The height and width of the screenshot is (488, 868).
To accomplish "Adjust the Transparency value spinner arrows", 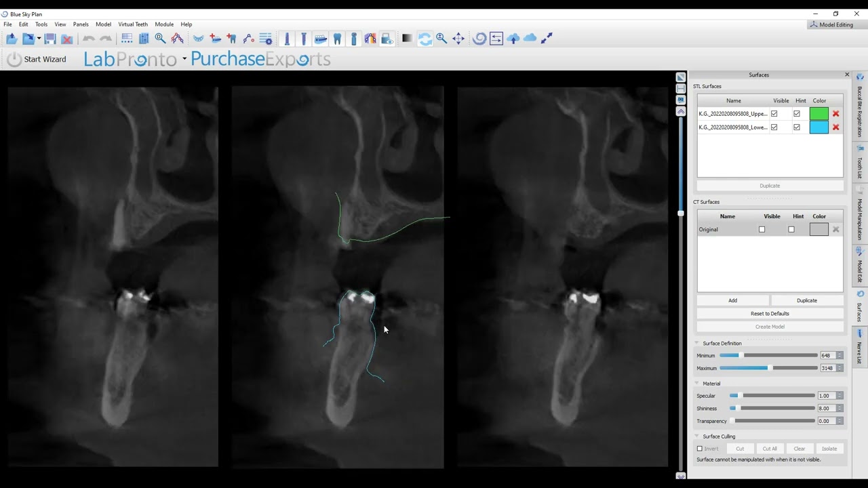I will tap(840, 421).
